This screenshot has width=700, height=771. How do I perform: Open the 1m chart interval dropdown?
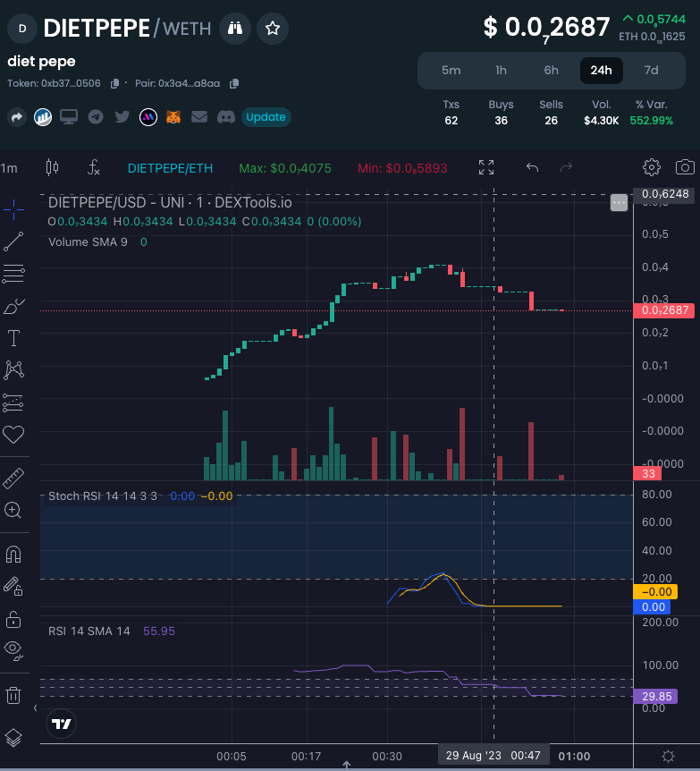point(9,168)
